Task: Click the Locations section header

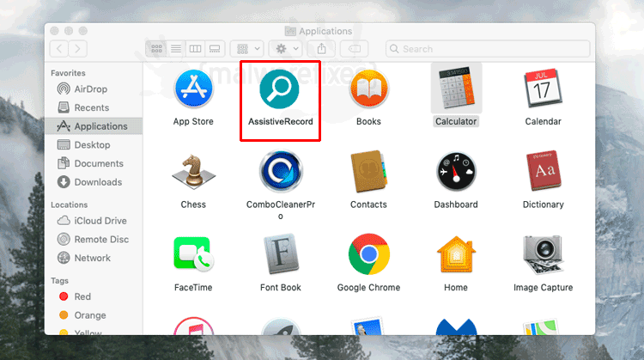Action: pos(69,204)
